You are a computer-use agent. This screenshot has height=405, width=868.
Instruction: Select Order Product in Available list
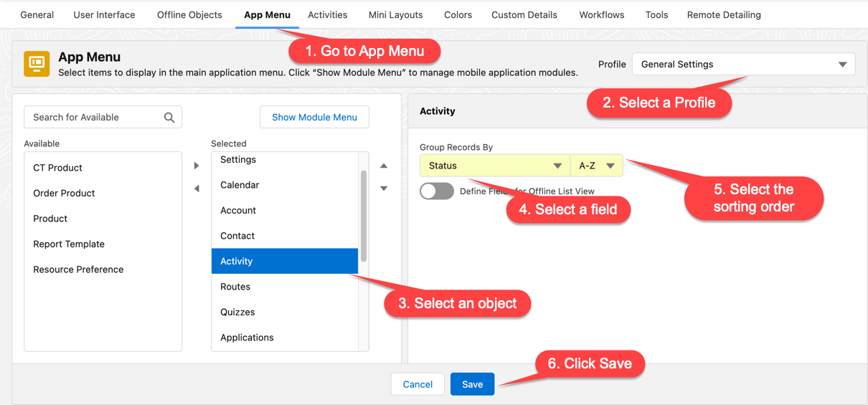pyautogui.click(x=103, y=193)
